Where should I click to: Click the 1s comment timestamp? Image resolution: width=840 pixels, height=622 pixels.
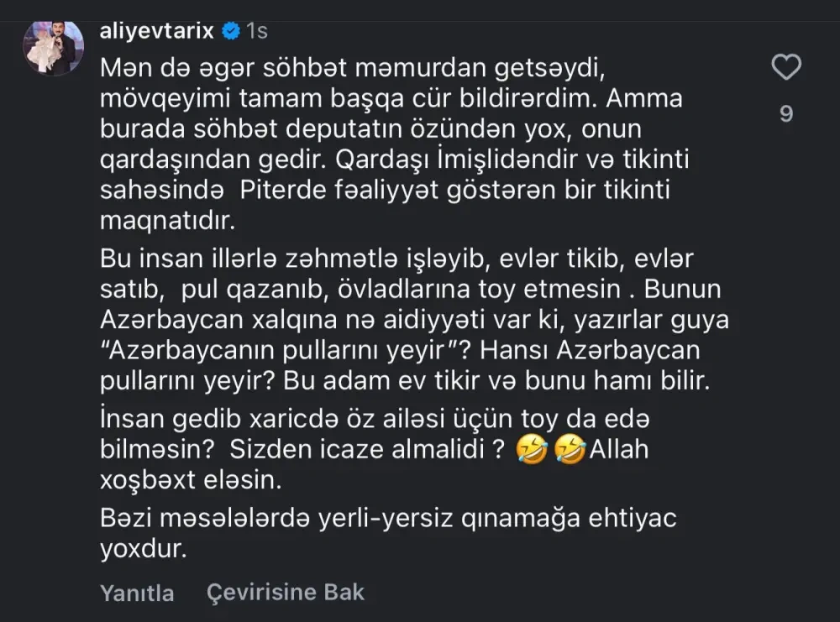(256, 33)
